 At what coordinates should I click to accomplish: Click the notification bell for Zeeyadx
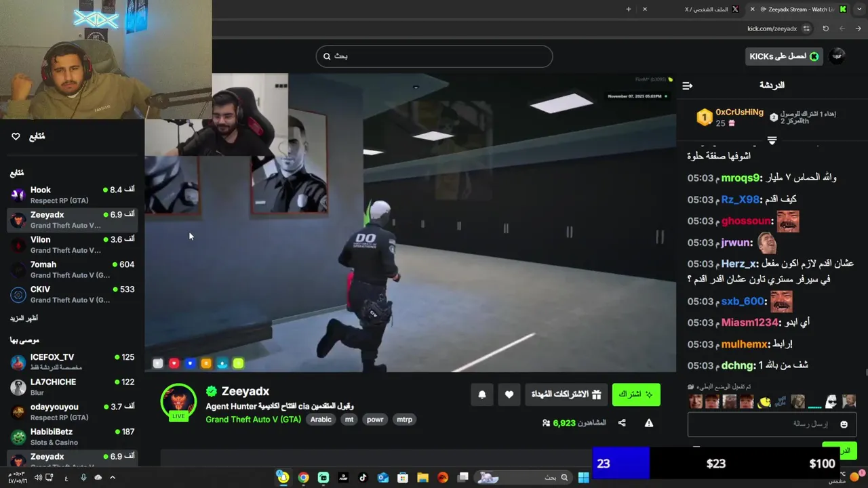pos(482,394)
